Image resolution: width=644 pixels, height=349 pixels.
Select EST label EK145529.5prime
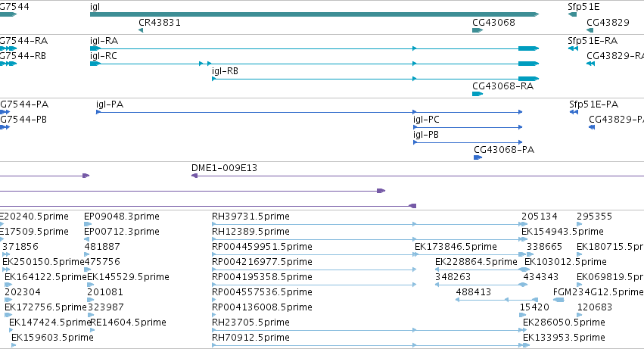128,278
